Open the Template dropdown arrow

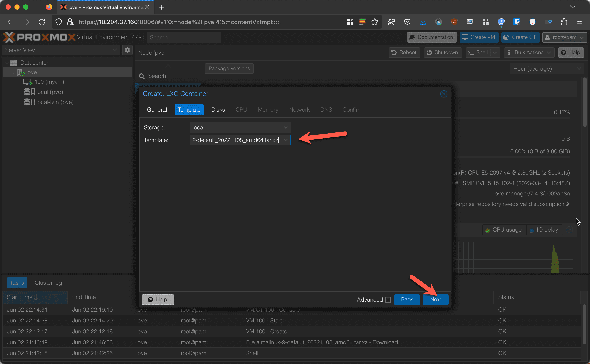click(x=286, y=140)
